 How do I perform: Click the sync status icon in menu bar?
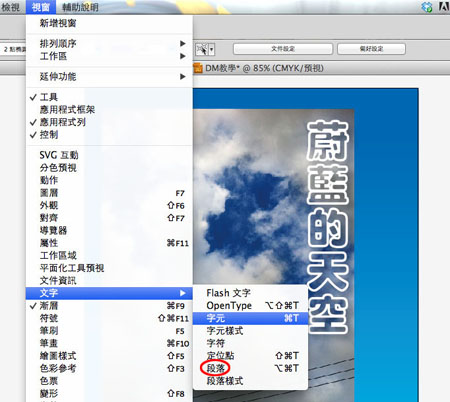click(x=427, y=7)
